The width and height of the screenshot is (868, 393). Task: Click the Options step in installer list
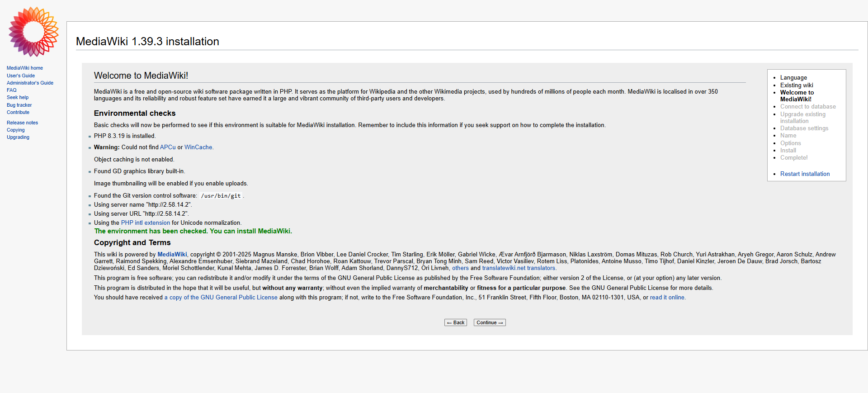[791, 143]
